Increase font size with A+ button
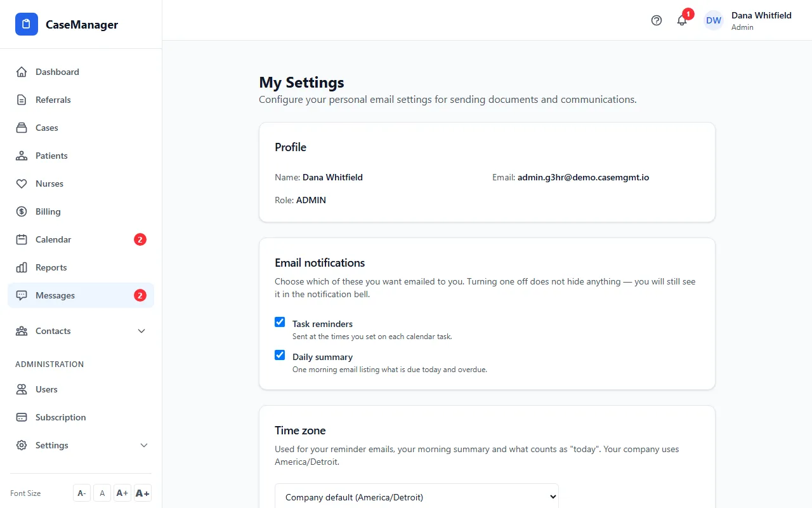812x508 pixels. [x=122, y=493]
